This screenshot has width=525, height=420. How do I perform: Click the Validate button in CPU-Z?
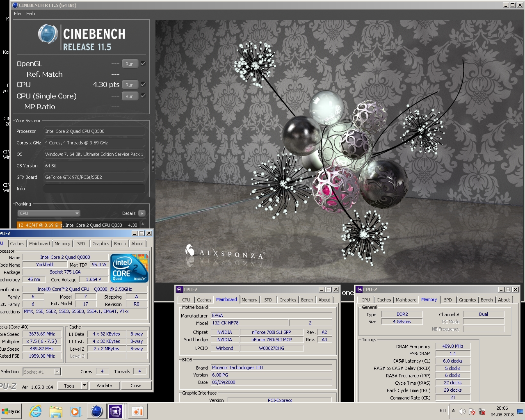tap(104, 386)
